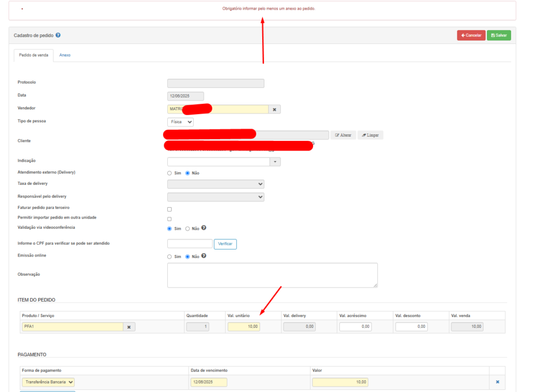Open help icon next to Validação via videoconferência
Image resolution: width=549 pixels, height=392 pixels.
pos(204,228)
